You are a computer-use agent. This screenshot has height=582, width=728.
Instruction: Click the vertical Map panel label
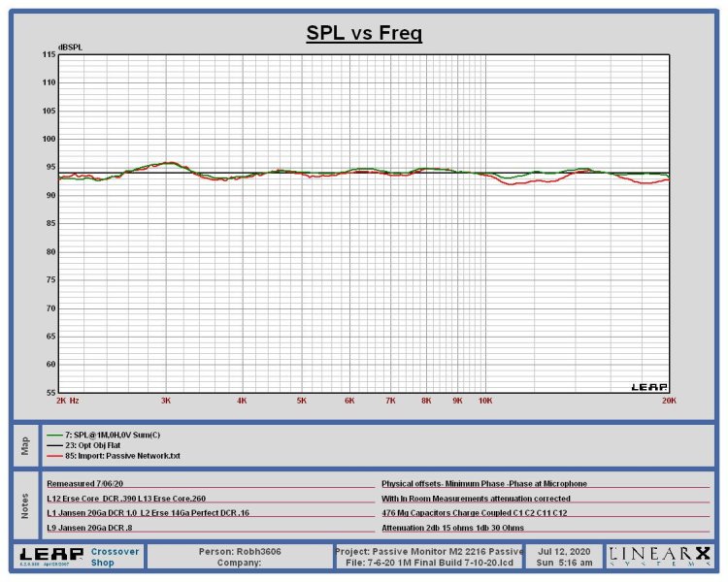pyautogui.click(x=26, y=445)
